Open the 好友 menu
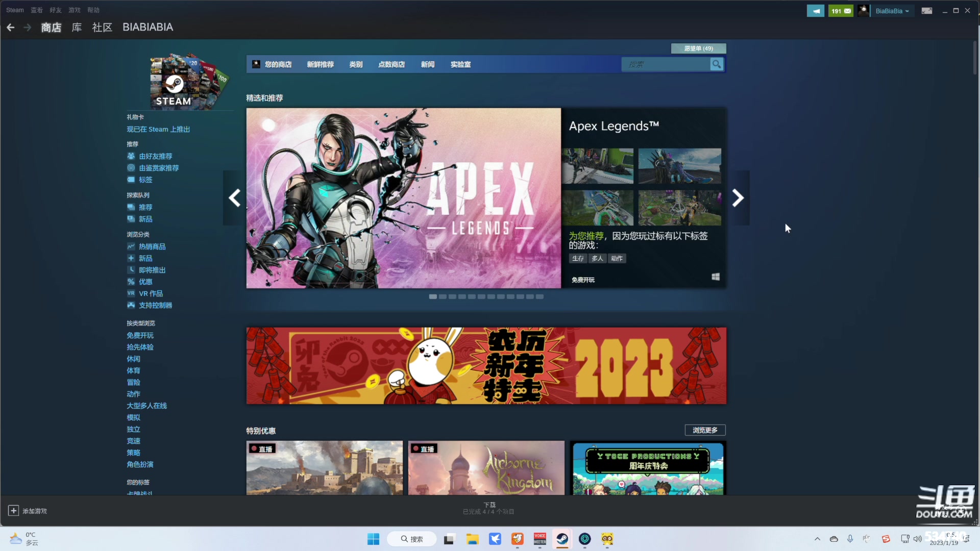The image size is (980, 551). coord(56,10)
